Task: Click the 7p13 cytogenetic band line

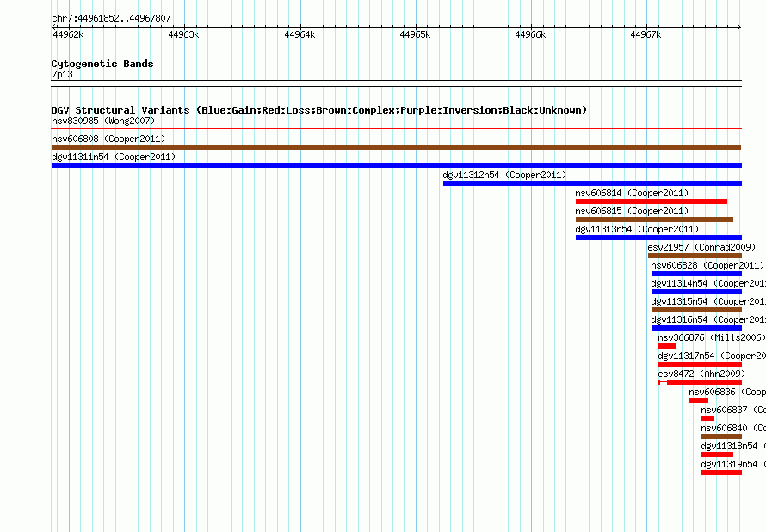Action: (396, 84)
